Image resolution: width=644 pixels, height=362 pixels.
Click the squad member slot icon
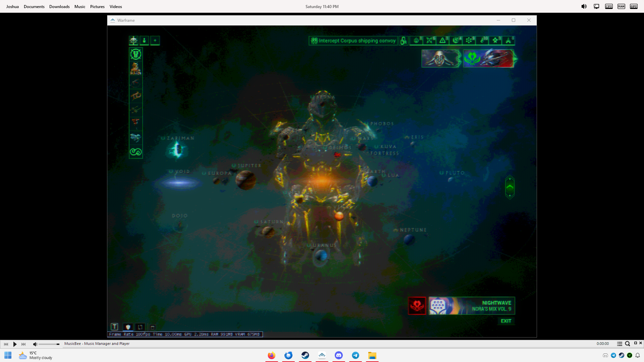click(144, 41)
